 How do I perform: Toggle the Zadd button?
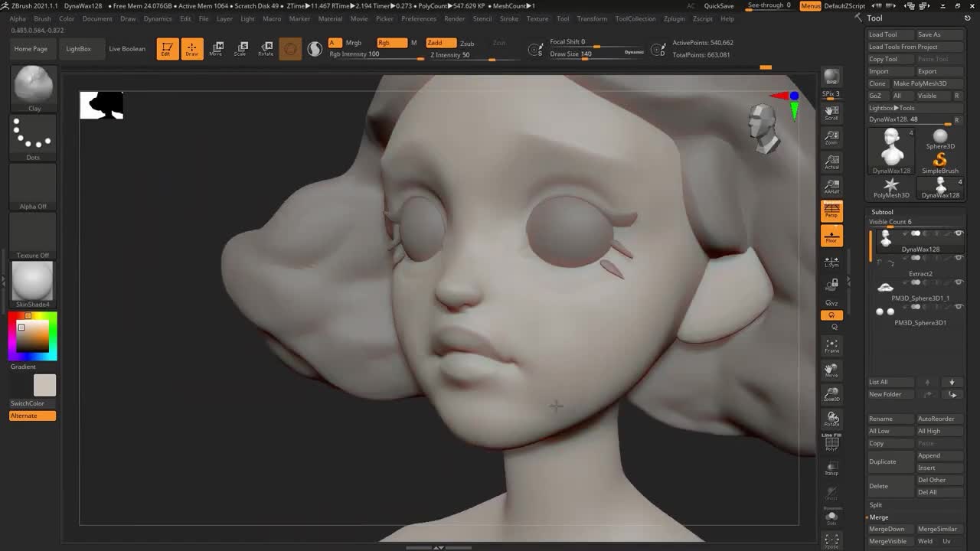[440, 43]
